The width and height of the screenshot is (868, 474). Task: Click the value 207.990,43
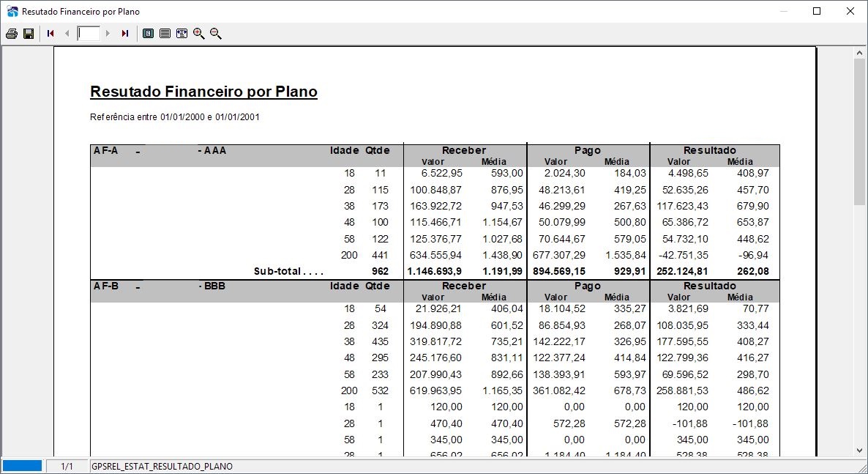coord(435,375)
